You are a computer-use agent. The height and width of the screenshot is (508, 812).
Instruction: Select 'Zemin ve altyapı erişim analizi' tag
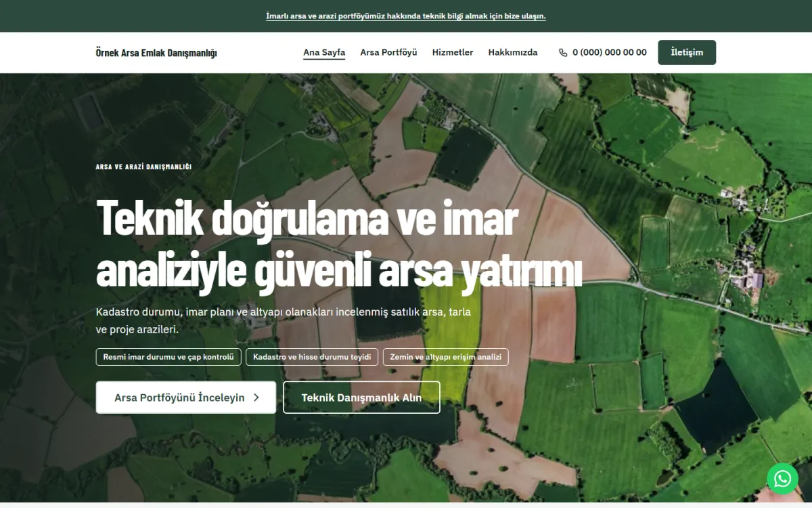[446, 357]
